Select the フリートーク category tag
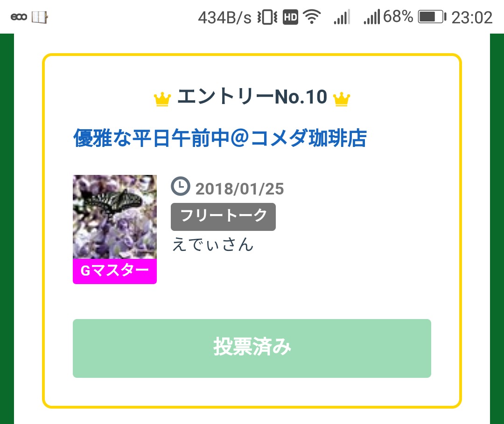Image resolution: width=504 pixels, height=424 pixels. pyautogui.click(x=223, y=216)
